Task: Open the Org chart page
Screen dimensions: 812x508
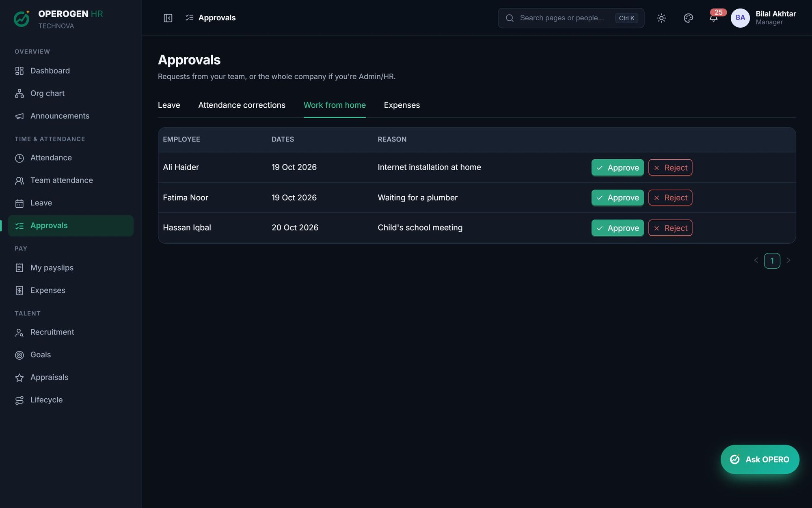Action: (71, 93)
